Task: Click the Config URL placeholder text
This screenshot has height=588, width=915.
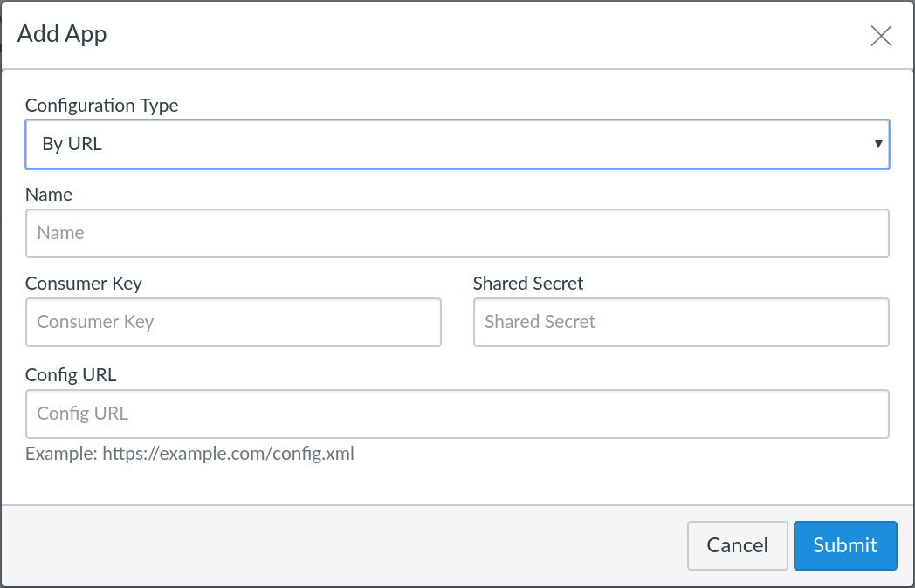Action: tap(83, 414)
